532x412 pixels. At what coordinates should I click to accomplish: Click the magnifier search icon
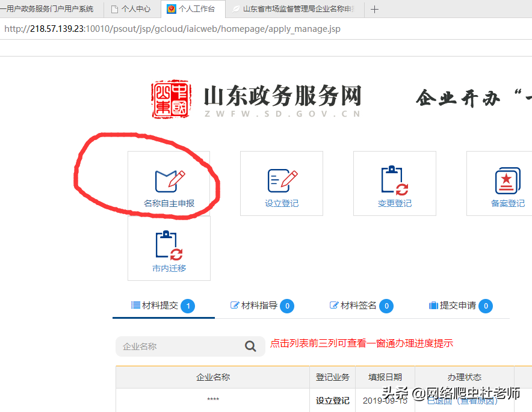pyautogui.click(x=250, y=346)
